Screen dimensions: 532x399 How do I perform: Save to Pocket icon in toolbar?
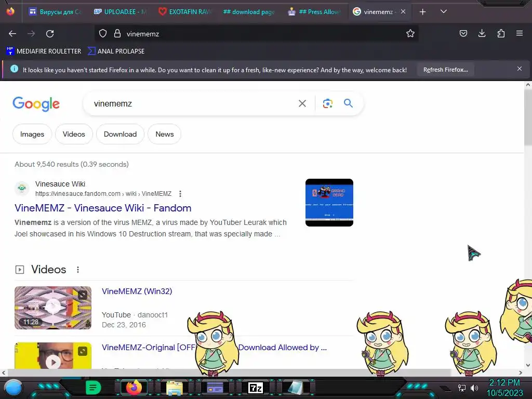point(463,33)
